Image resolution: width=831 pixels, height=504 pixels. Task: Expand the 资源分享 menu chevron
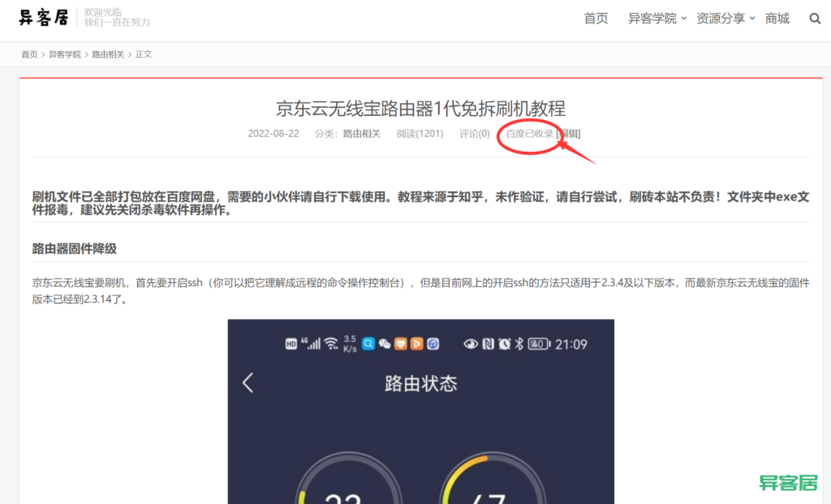[752, 19]
